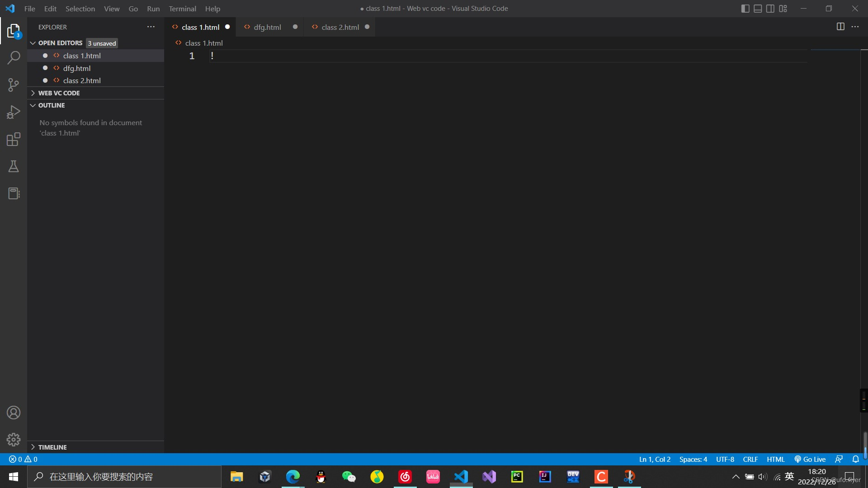Open Accounts icon in activity bar
The image size is (868, 488).
coord(14,413)
